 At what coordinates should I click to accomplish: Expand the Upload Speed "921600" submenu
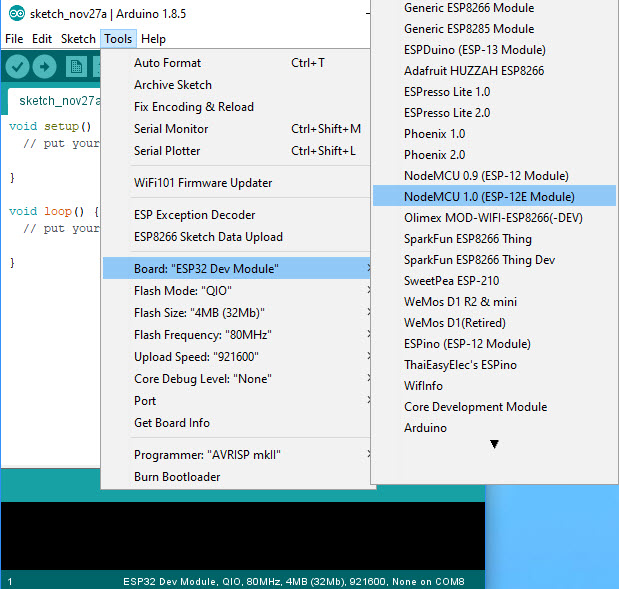pos(236,357)
